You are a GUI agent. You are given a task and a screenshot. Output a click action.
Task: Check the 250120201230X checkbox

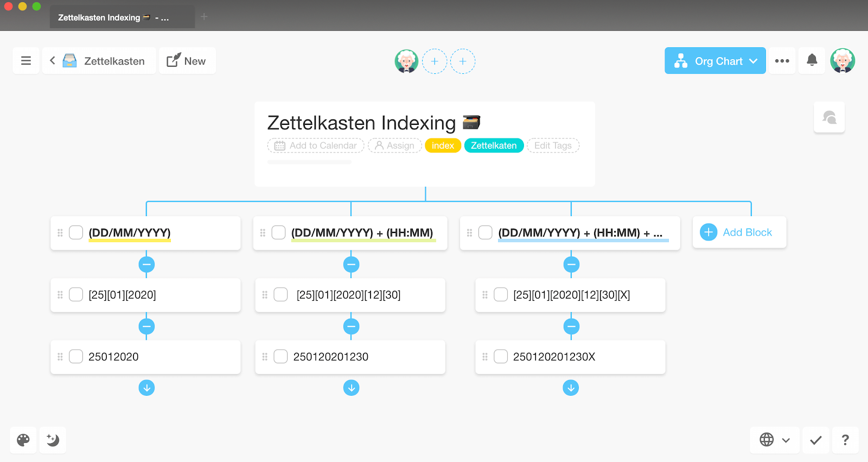(x=501, y=356)
